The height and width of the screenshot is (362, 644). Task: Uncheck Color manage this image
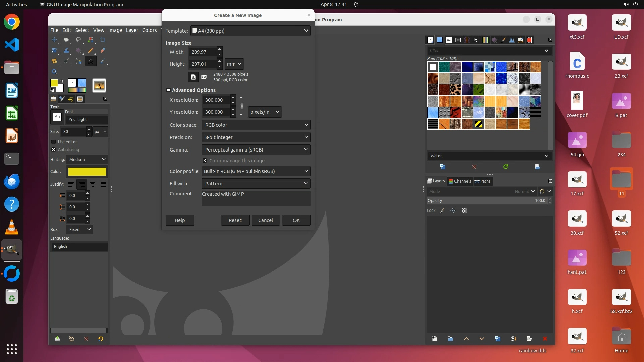tap(205, 161)
